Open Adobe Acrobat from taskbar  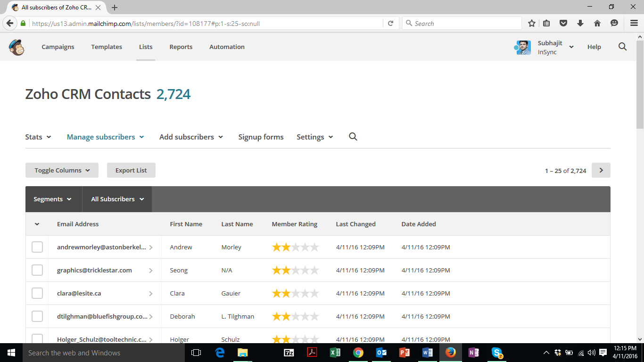[312, 353]
